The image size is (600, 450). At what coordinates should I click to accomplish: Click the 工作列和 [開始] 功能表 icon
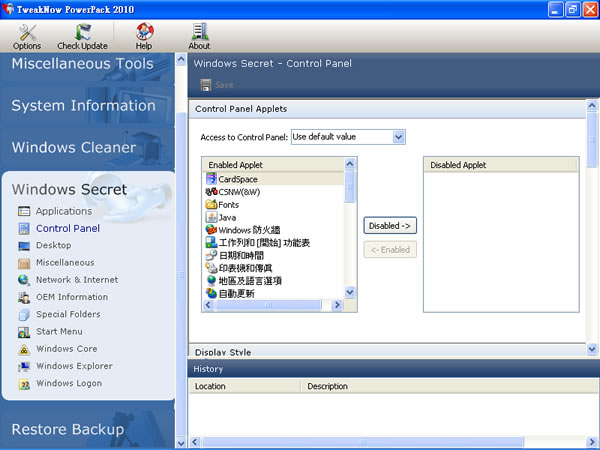pyautogui.click(x=211, y=242)
